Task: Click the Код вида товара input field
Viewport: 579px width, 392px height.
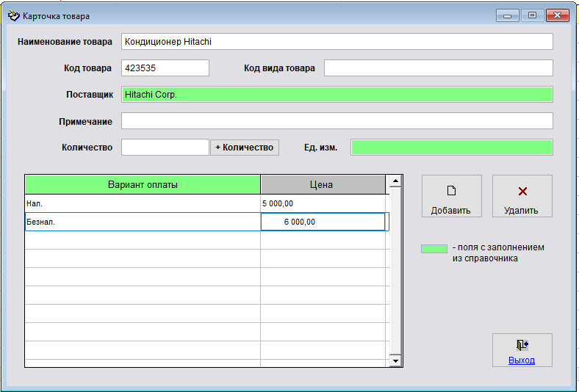Action: 438,68
